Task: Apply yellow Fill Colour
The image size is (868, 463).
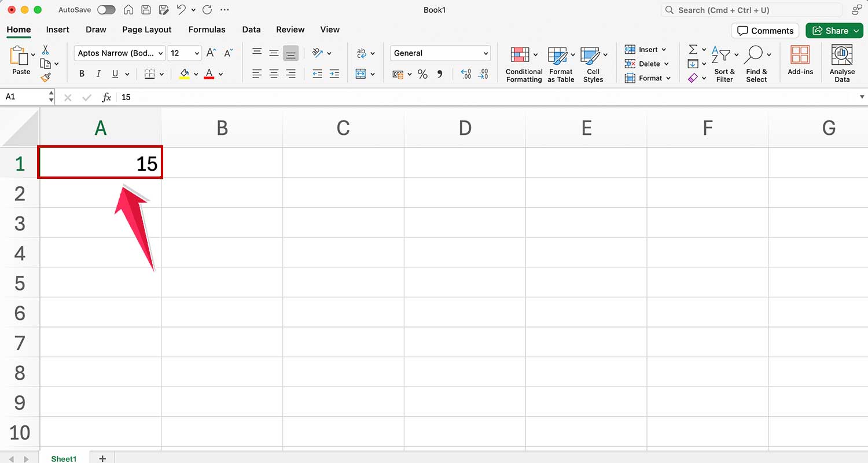Action: coord(184,74)
